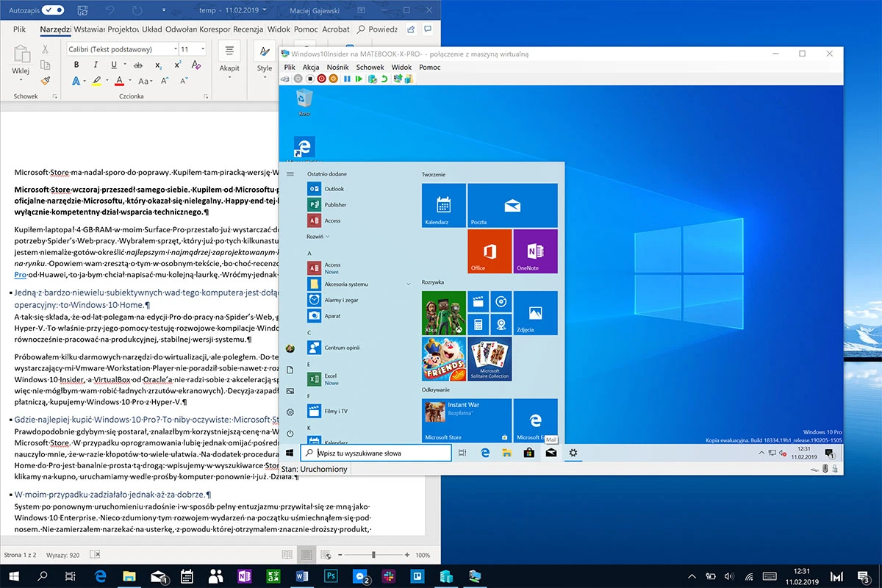The height and width of the screenshot is (588, 882).
Task: Open Nośnik menu in Hyper-V window
Action: 338,67
